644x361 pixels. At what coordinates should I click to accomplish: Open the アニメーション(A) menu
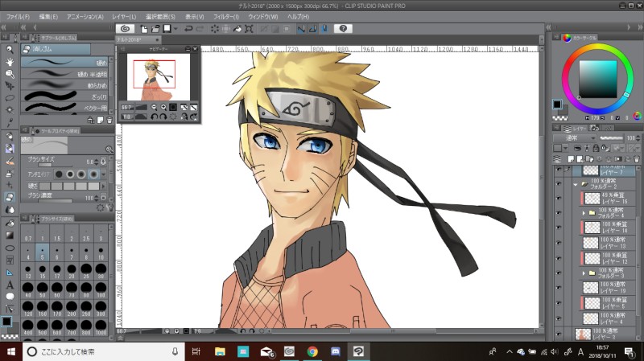coord(85,17)
